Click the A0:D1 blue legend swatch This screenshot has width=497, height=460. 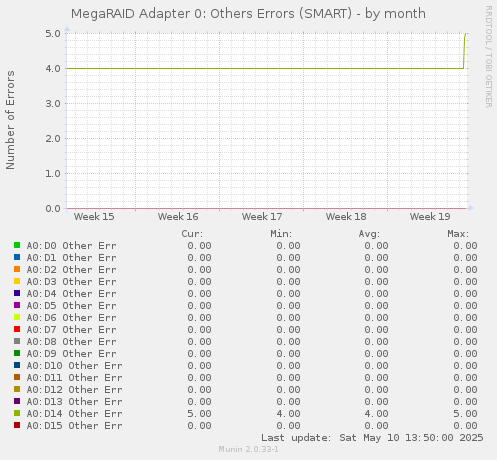(17, 257)
